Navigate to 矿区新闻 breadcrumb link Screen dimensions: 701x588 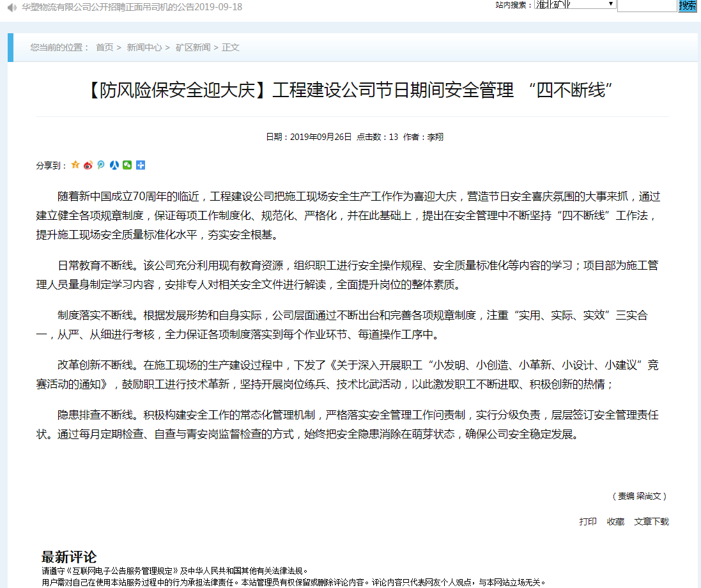coord(192,47)
